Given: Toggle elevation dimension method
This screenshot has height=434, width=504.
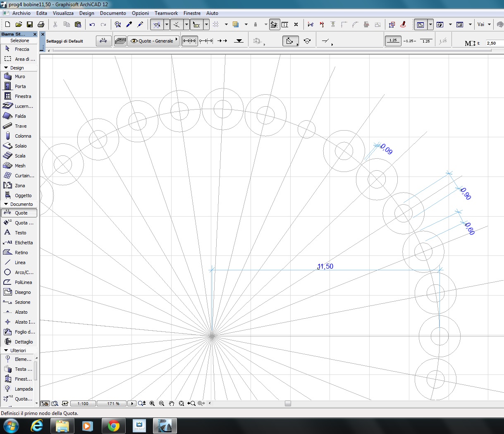Looking at the screenshot, I should 239,41.
